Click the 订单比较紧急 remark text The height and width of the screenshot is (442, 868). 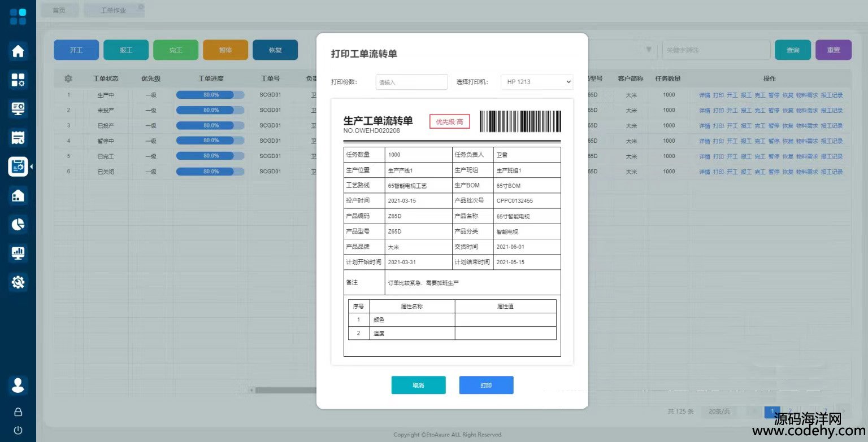423,282
